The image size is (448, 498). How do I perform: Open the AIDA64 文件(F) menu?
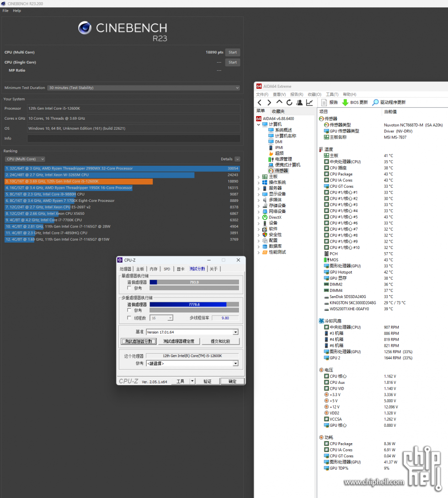tap(262, 95)
